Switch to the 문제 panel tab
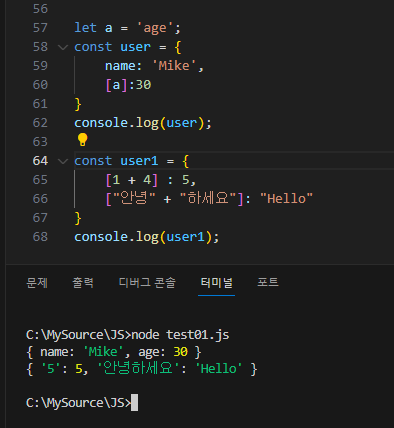 [37, 283]
